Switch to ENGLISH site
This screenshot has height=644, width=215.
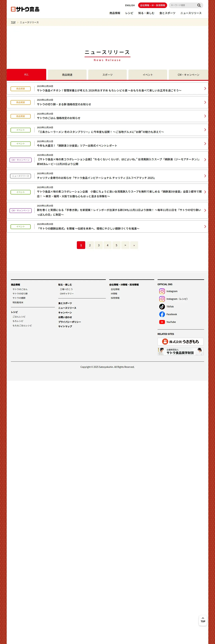(130, 5)
